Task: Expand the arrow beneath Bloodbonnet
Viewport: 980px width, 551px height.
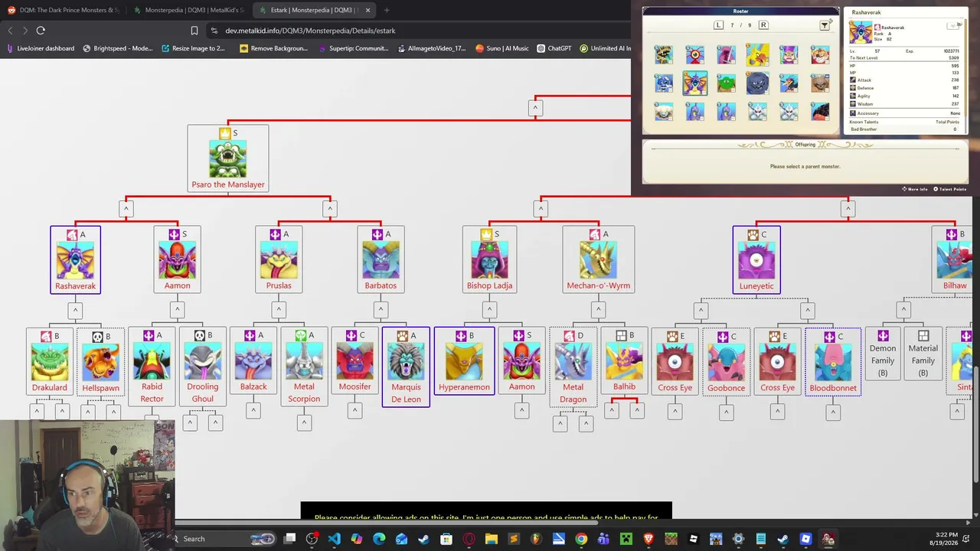Action: pyautogui.click(x=833, y=412)
